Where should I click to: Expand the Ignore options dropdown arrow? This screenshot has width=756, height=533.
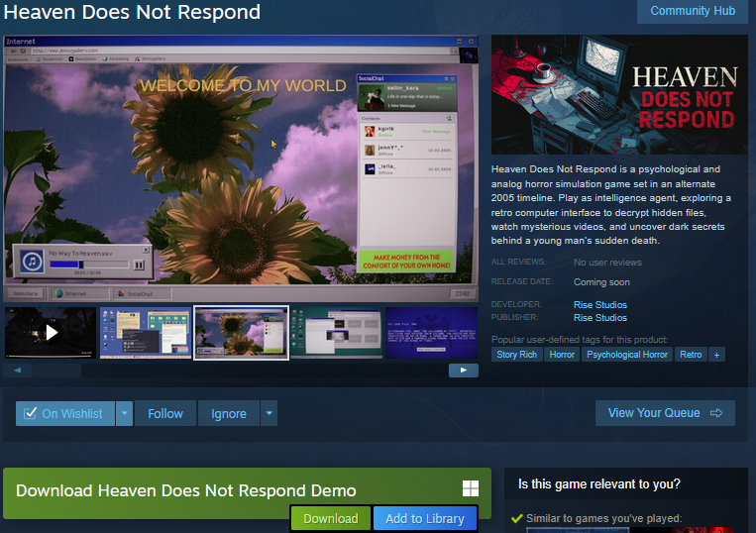click(x=270, y=413)
